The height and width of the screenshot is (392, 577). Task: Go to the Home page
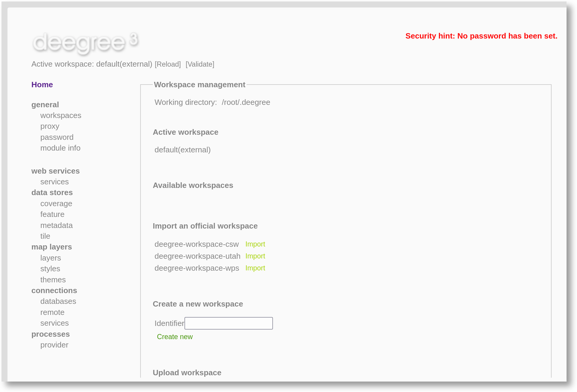42,85
